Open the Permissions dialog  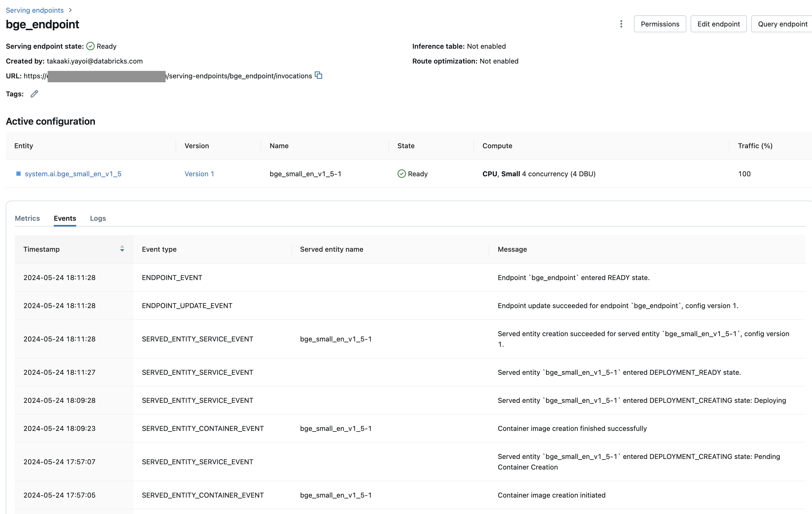[x=660, y=24]
